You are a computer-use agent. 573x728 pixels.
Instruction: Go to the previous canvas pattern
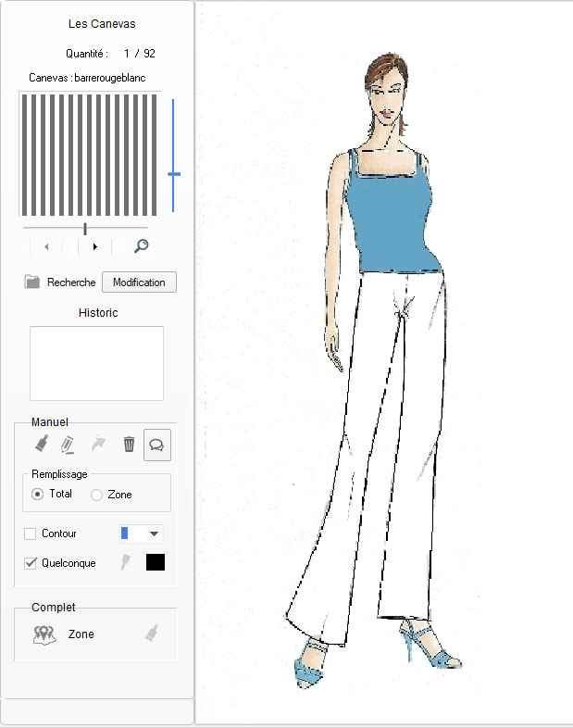[46, 246]
